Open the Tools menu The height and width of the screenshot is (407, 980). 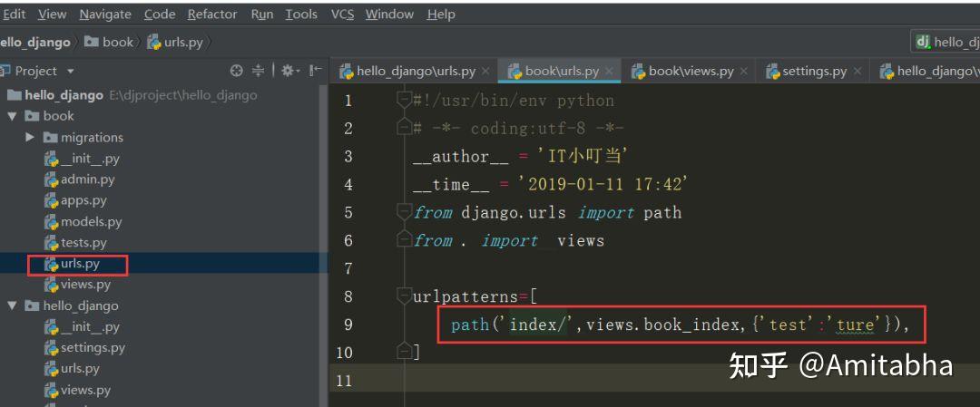click(x=301, y=14)
